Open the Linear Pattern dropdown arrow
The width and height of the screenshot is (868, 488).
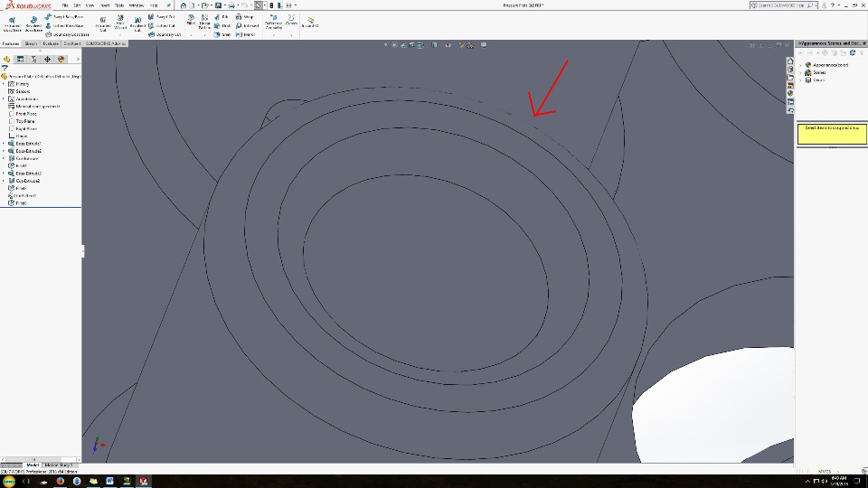(x=205, y=35)
